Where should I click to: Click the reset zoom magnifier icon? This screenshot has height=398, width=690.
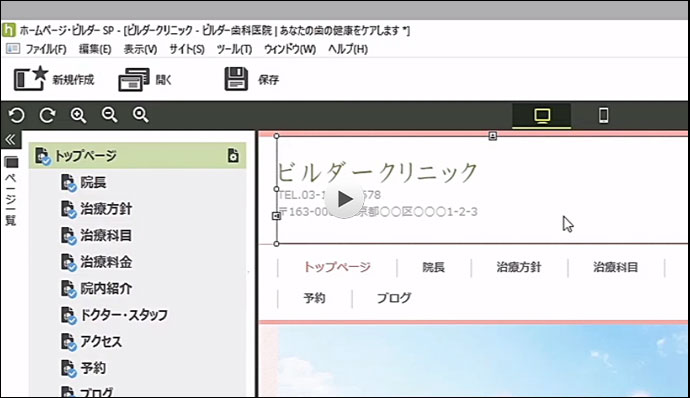(141, 115)
